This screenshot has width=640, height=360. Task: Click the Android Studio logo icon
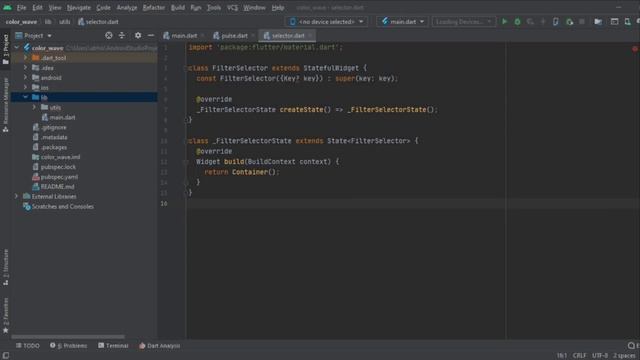(x=7, y=7)
